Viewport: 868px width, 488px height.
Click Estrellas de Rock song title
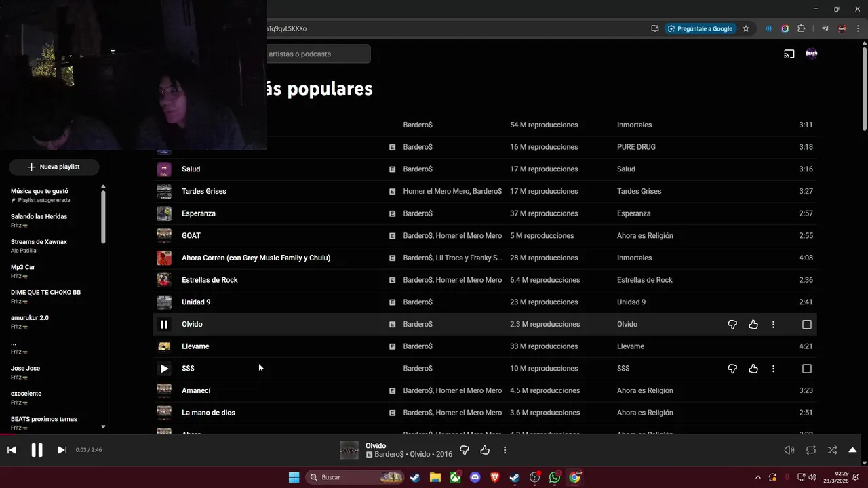coord(210,280)
